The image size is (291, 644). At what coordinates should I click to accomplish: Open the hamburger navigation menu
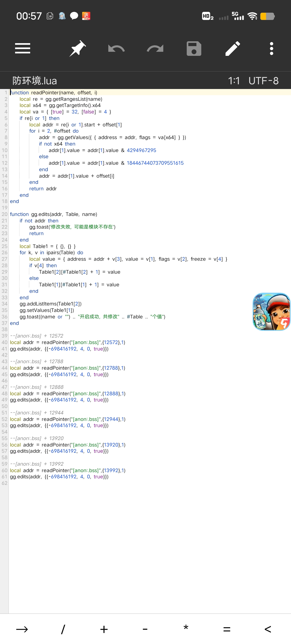point(23,49)
